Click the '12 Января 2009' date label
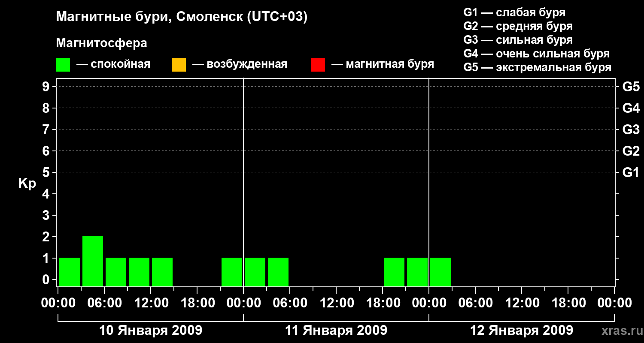This screenshot has width=644, height=343. [x=522, y=331]
